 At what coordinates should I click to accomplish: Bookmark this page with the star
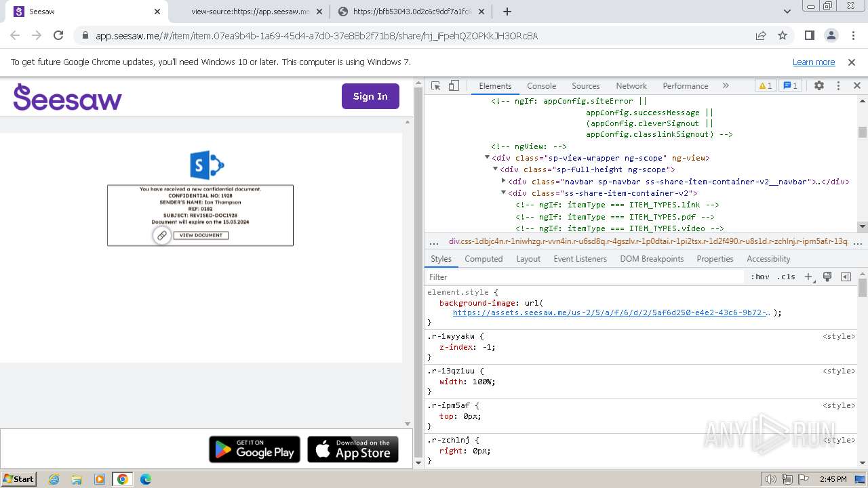point(783,36)
